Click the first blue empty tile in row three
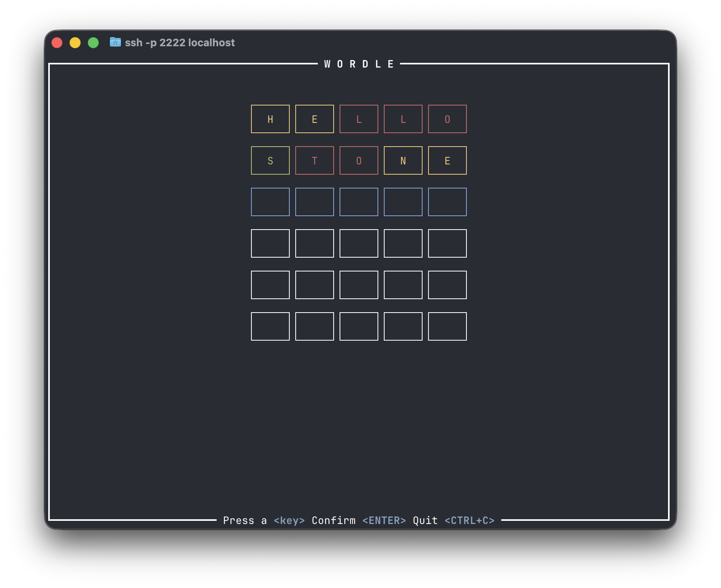This screenshot has height=588, width=721. (x=270, y=202)
